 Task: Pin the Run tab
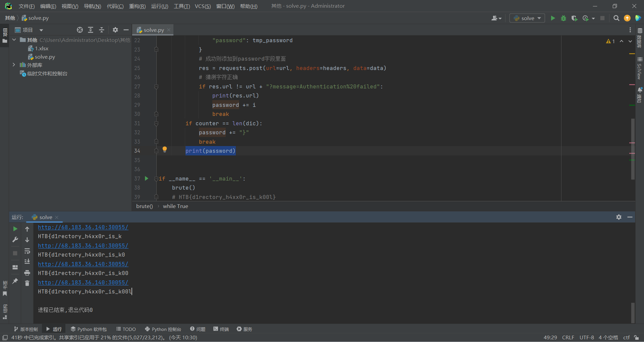pyautogui.click(x=15, y=281)
